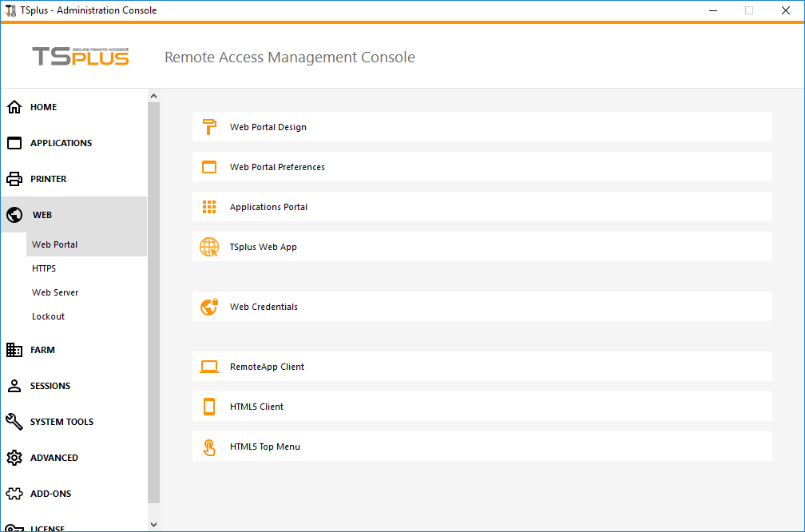This screenshot has width=805, height=532.
Task: Configure Web Credentials
Action: click(482, 306)
